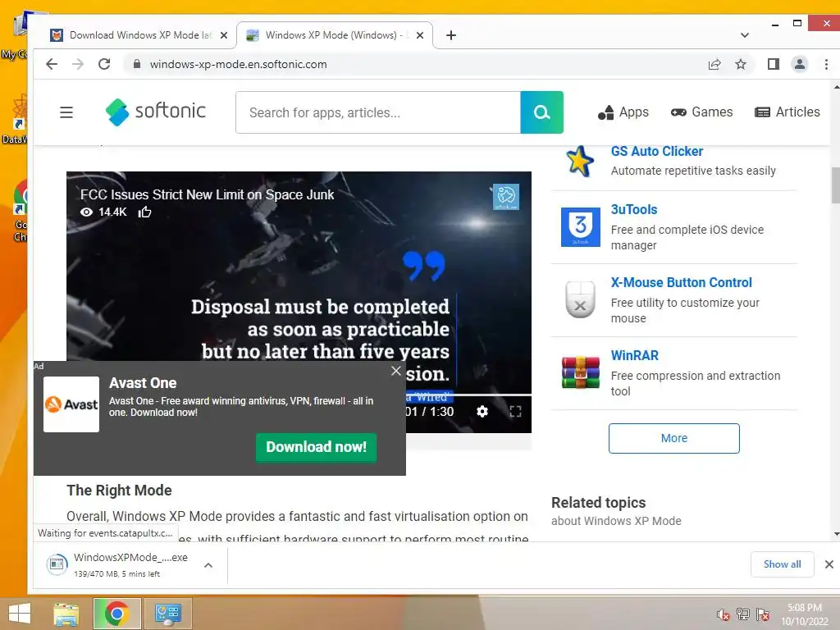Image resolution: width=840 pixels, height=630 pixels.
Task: Open a new browser tab
Action: tap(451, 35)
